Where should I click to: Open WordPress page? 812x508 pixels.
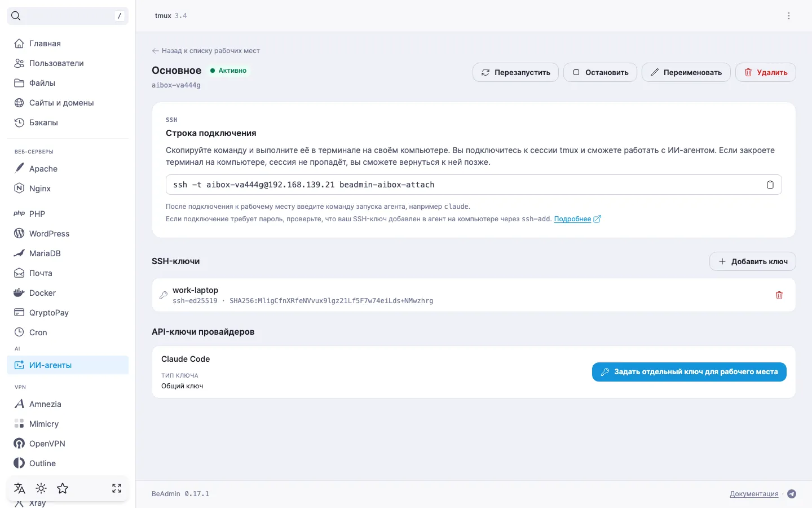coord(68,234)
